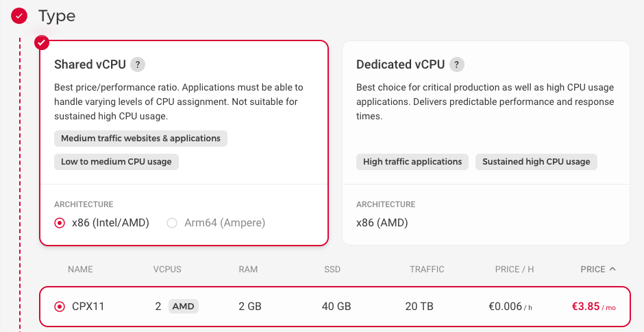Select the CPX11 server radio button
The width and height of the screenshot is (644, 332).
[60, 307]
